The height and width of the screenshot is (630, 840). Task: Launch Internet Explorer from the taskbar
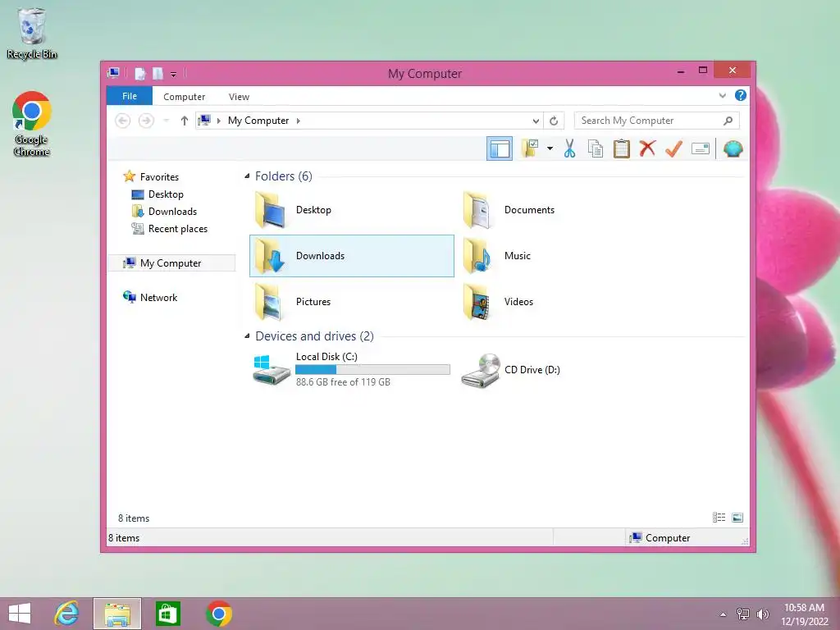[x=67, y=614]
